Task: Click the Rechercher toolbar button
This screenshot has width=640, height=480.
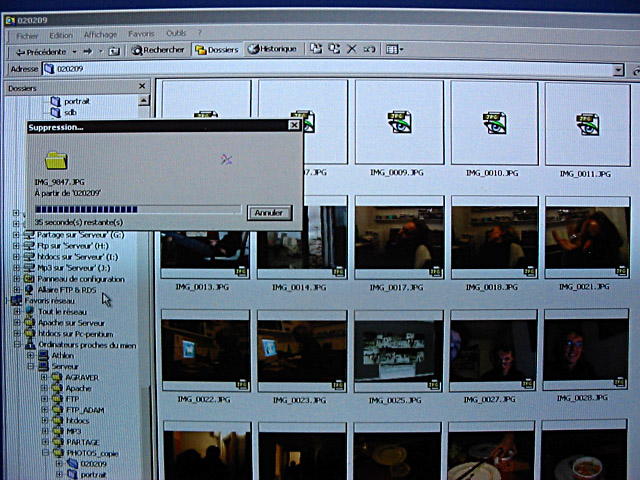Action: [x=158, y=50]
